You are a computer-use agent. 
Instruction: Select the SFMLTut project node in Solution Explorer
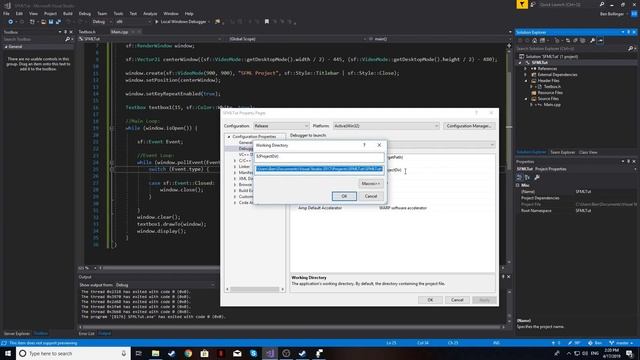click(540, 62)
